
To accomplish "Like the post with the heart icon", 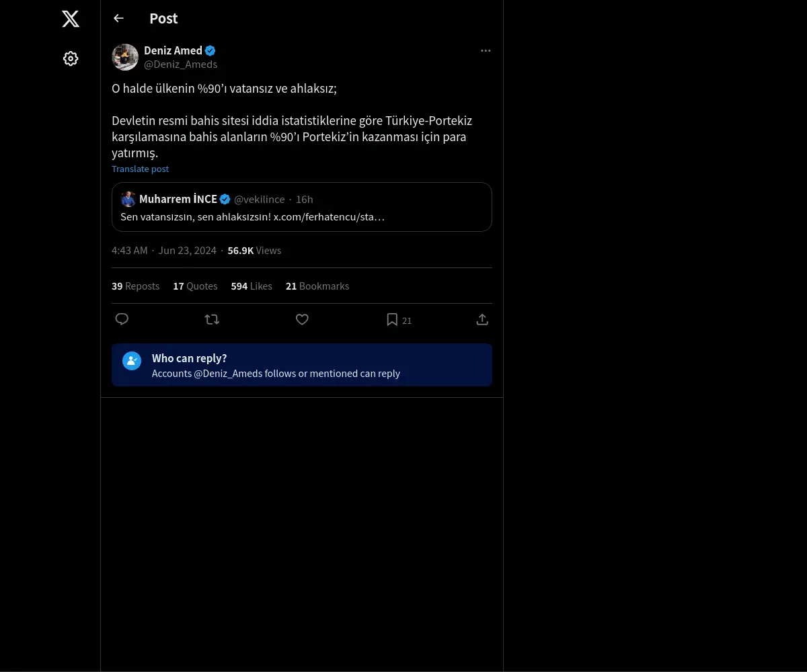I will [302, 319].
